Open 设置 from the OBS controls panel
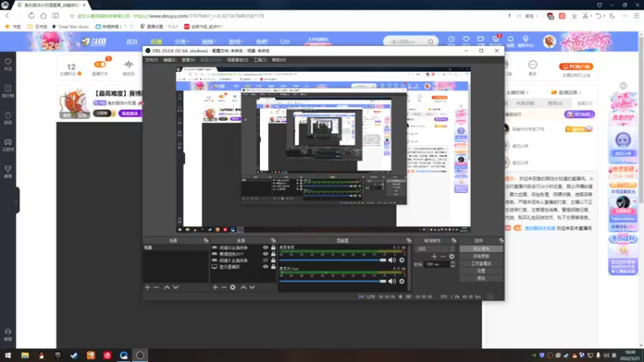 (481, 271)
